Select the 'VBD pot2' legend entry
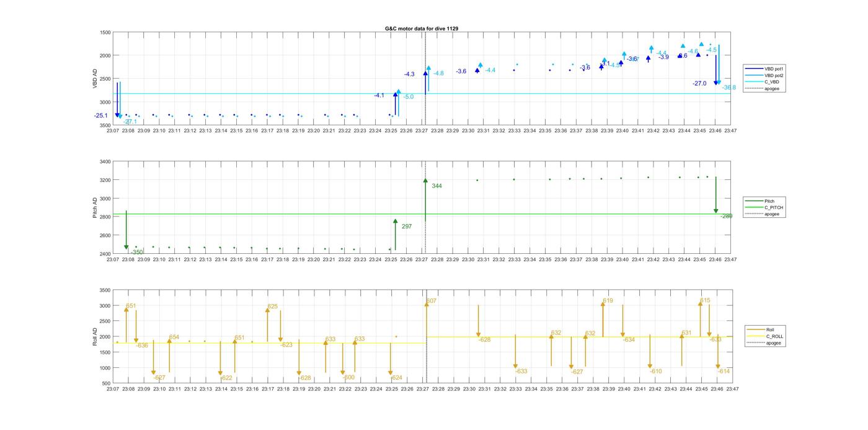 (774, 75)
